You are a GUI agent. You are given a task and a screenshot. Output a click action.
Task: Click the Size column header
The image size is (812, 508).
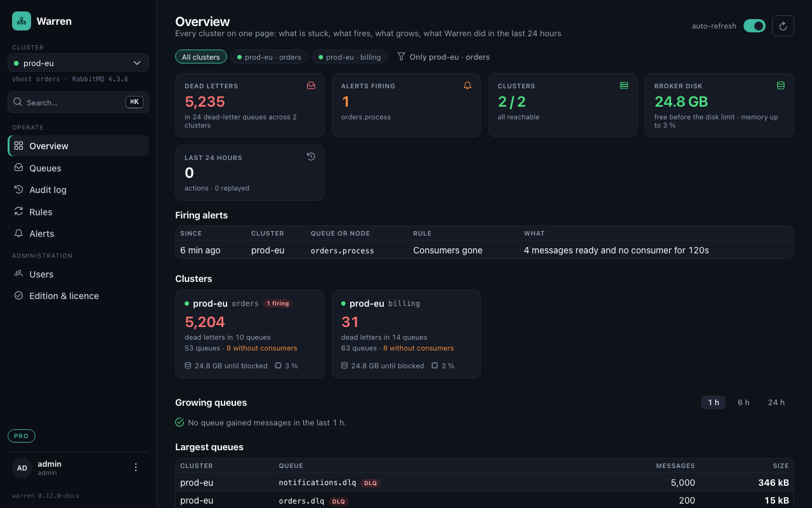[x=781, y=466]
